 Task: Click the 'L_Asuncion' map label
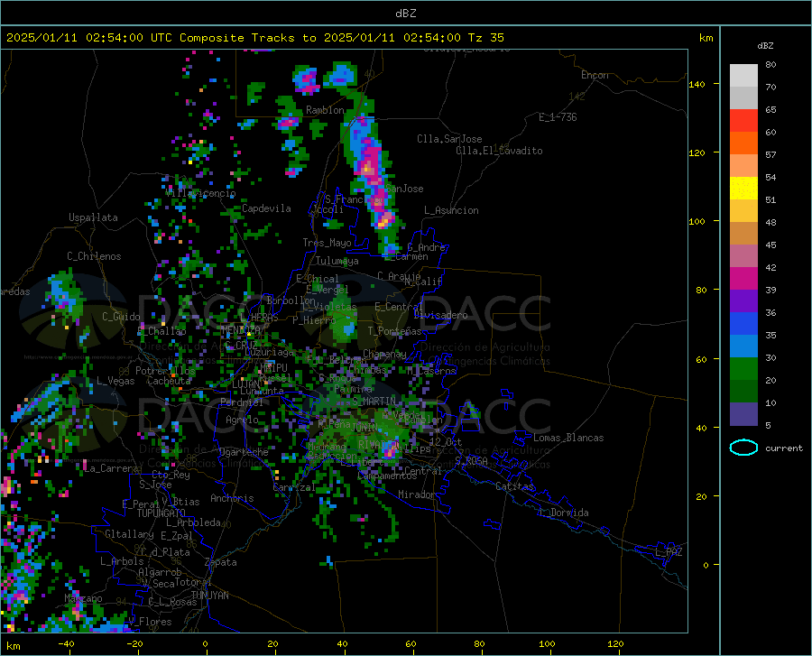[451, 210]
